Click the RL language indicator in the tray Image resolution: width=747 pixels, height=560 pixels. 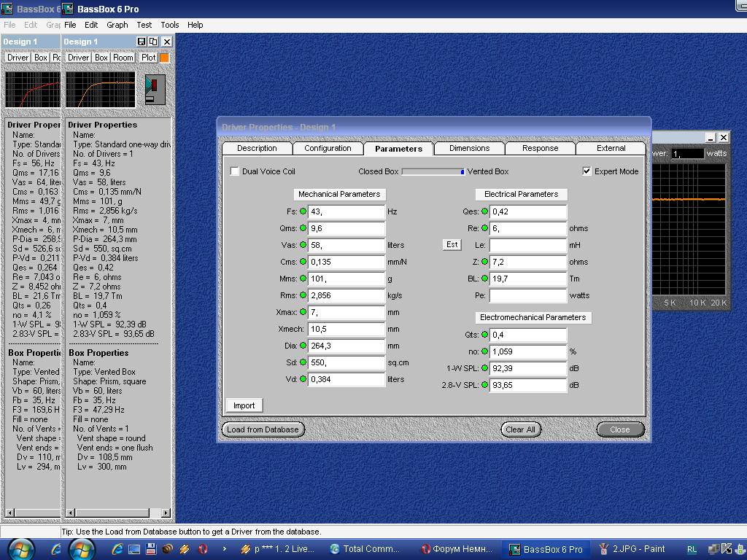point(692,549)
